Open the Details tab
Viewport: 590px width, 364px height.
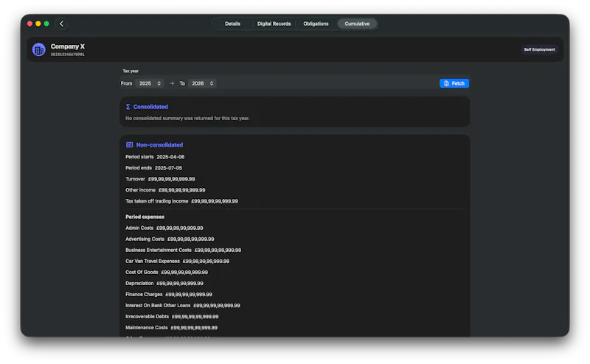(232, 24)
